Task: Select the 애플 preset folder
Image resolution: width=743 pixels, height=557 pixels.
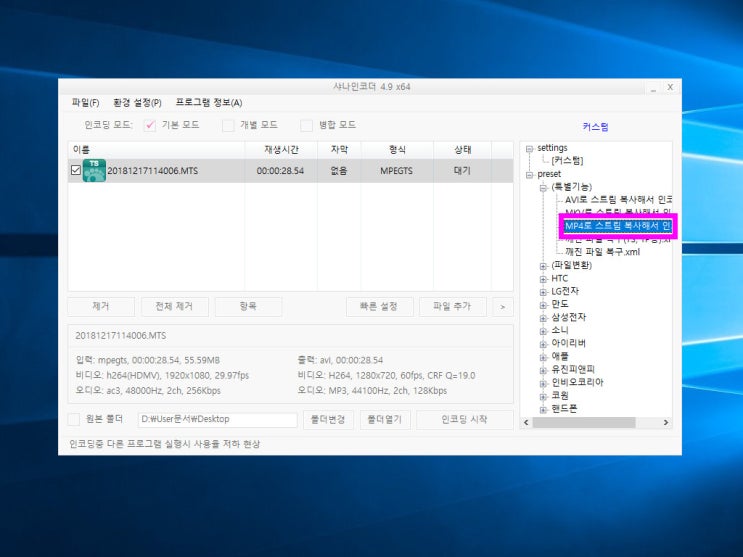Action: (x=560, y=356)
